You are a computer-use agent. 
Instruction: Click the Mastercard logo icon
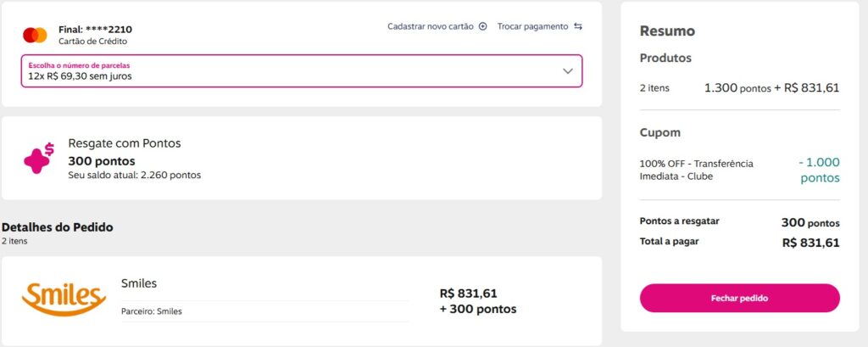35,35
